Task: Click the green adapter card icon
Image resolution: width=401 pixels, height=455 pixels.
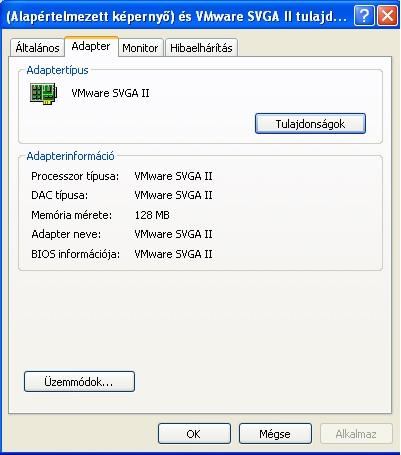Action: 44,94
